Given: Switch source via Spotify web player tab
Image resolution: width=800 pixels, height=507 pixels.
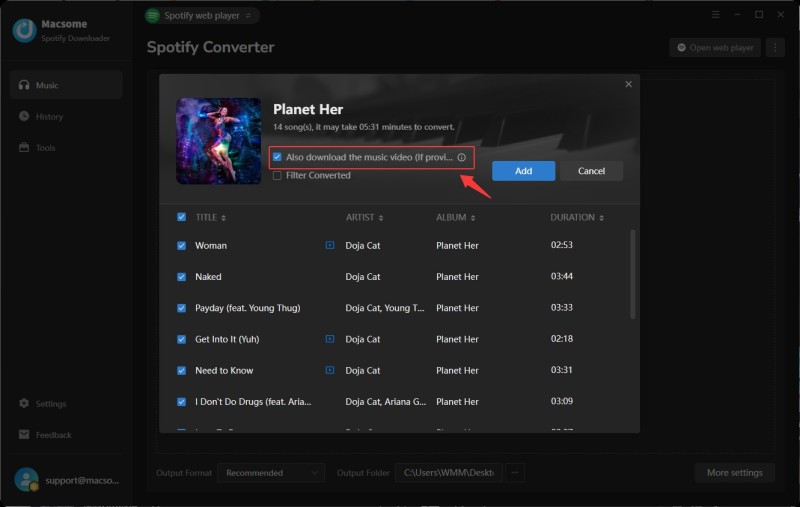Looking at the screenshot, I should pos(202,16).
